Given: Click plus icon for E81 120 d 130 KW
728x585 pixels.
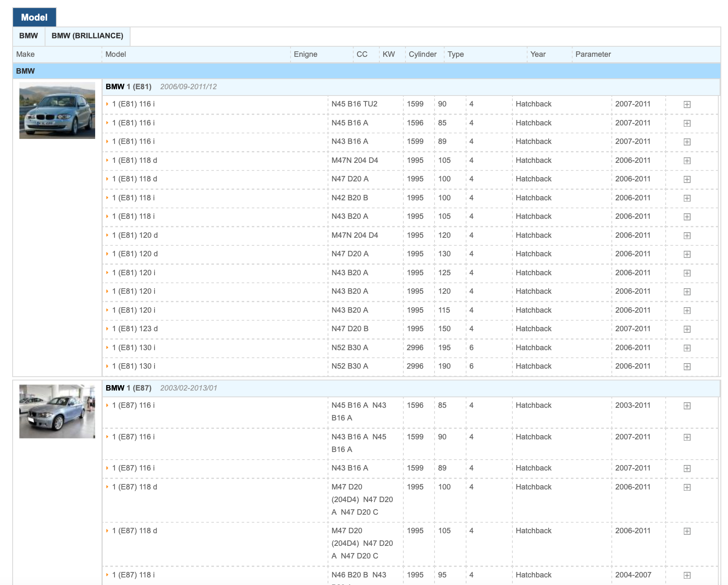Looking at the screenshot, I should 687,254.
